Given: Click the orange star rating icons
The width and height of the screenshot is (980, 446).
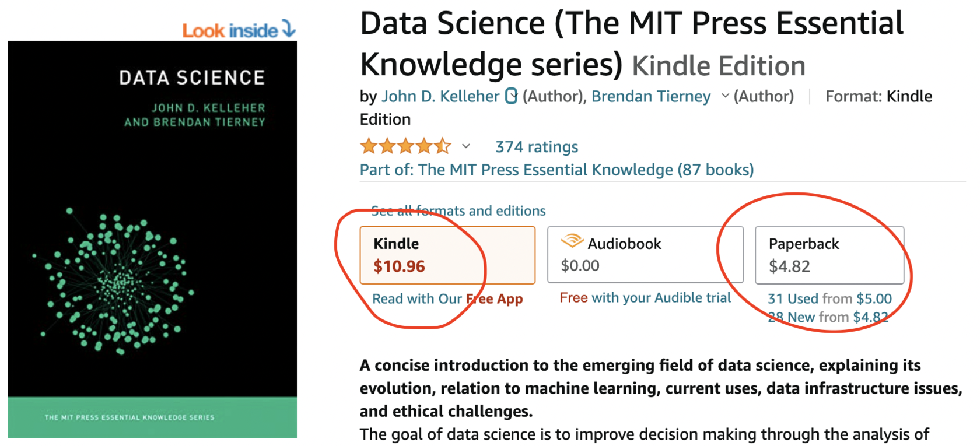Looking at the screenshot, I should pos(405,146).
